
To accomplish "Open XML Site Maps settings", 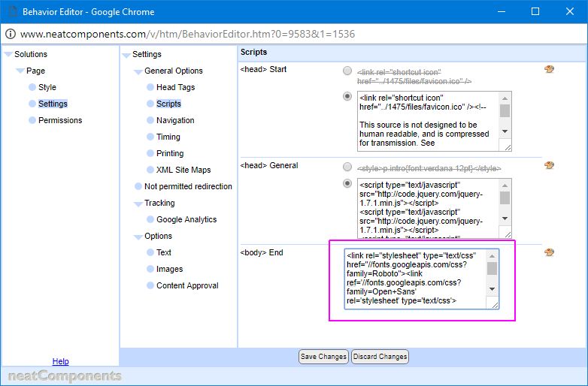I will [183, 170].
